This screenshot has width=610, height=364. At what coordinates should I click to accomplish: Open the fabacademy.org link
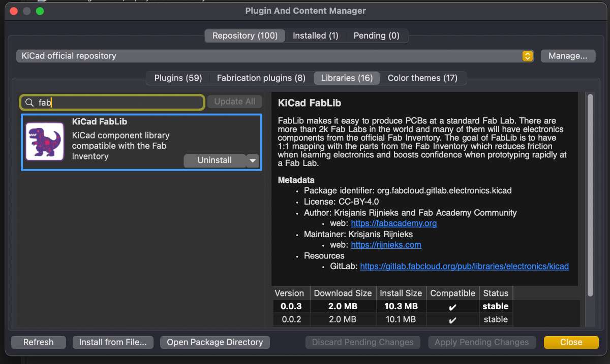[393, 223]
